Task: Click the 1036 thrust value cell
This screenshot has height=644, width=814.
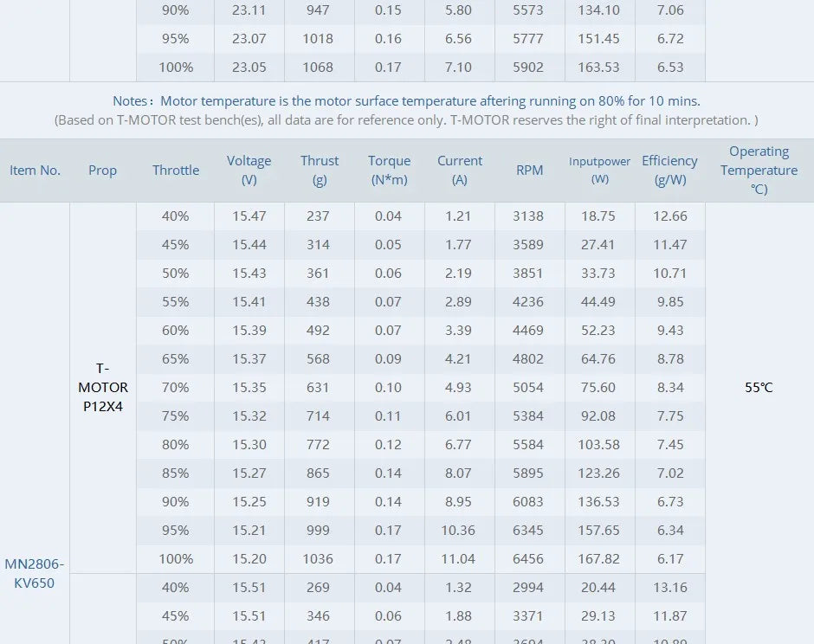Action: coord(319,559)
